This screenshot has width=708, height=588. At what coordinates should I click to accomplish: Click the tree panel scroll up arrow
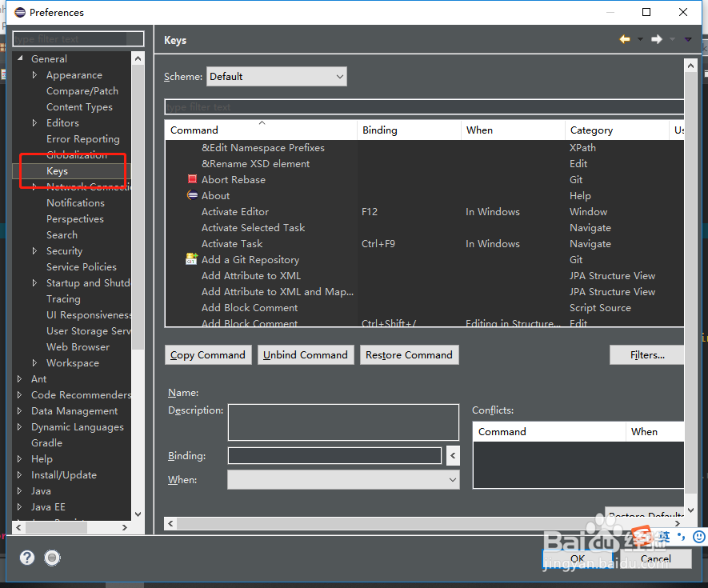pyautogui.click(x=138, y=58)
